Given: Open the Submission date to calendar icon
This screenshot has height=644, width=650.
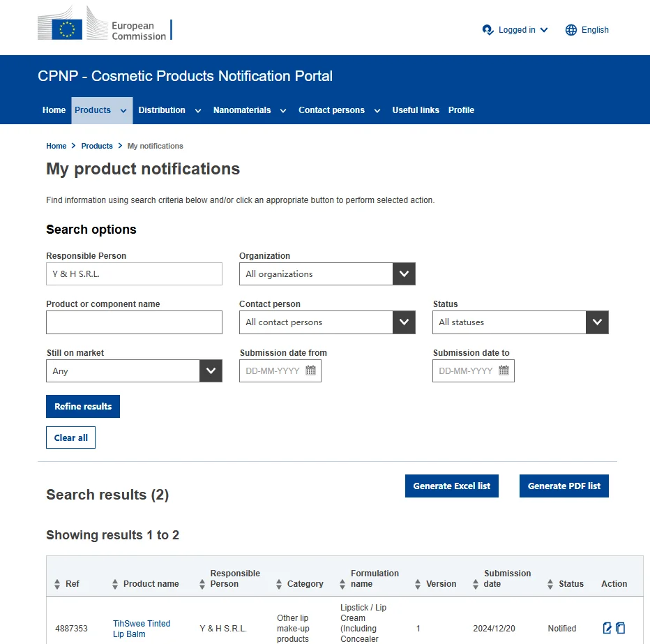Looking at the screenshot, I should point(504,370).
